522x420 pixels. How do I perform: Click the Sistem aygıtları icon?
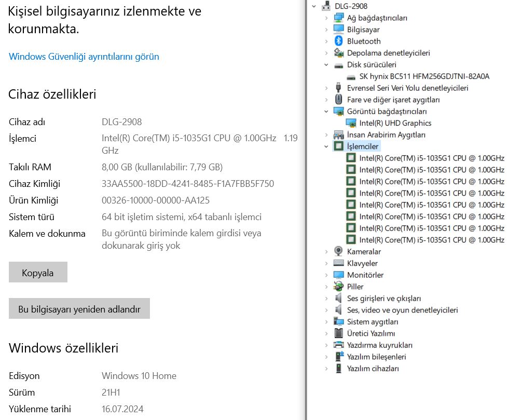tap(338, 321)
